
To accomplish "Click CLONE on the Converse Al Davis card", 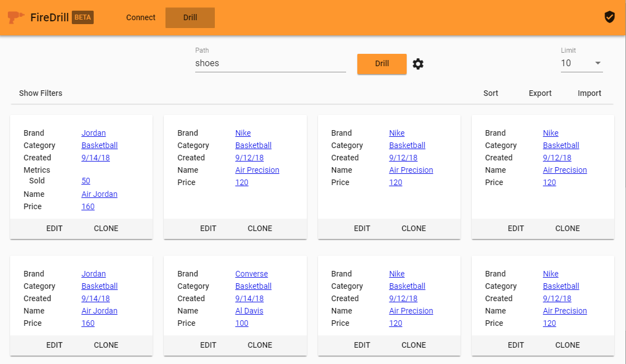I will point(260,345).
